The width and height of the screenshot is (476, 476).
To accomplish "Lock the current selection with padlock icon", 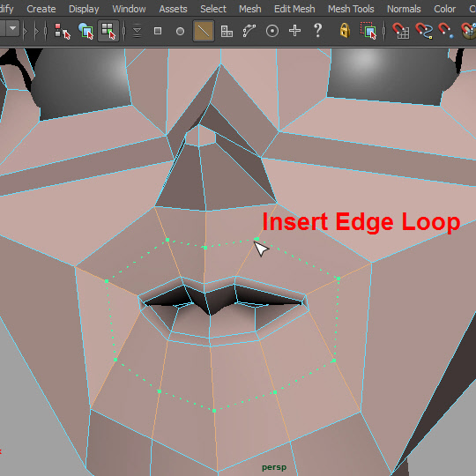I will [345, 31].
